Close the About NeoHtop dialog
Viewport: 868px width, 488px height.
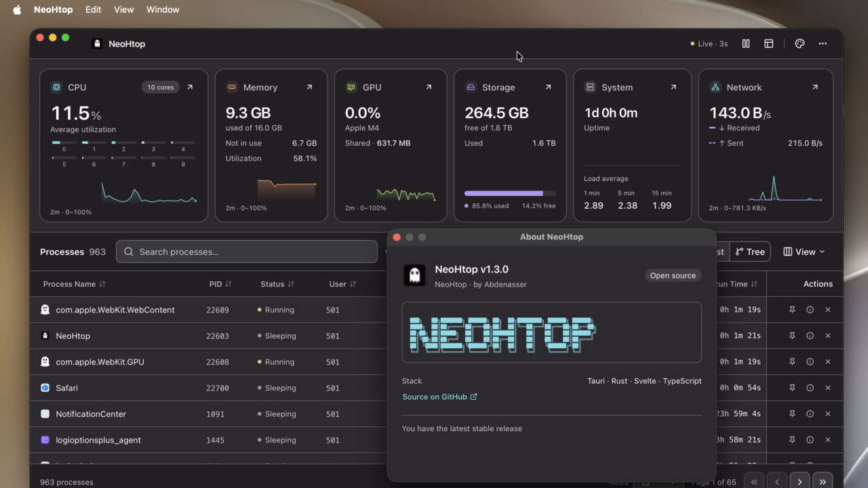pos(397,237)
